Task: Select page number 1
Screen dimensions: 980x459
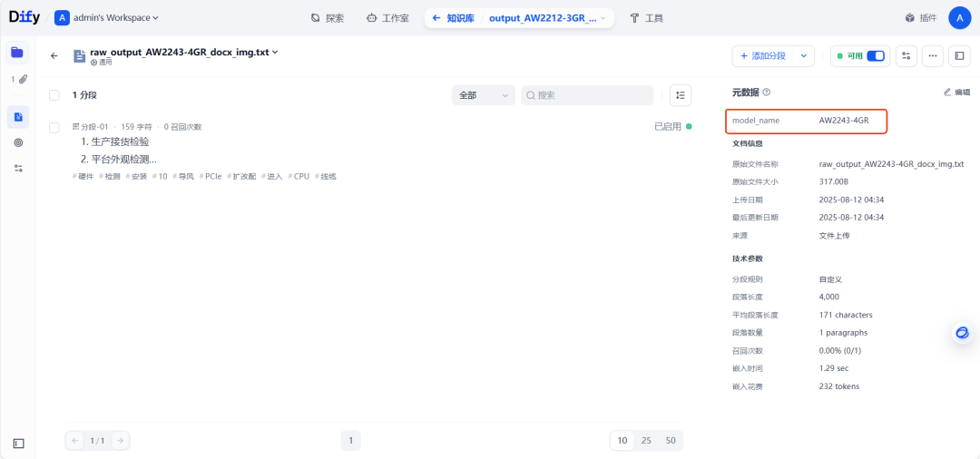Action: point(350,441)
